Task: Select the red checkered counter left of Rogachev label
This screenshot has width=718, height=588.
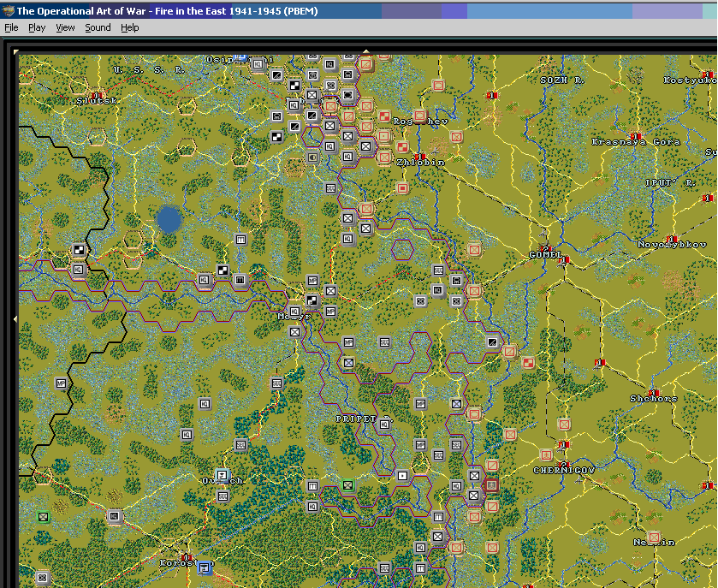Action: point(384,116)
